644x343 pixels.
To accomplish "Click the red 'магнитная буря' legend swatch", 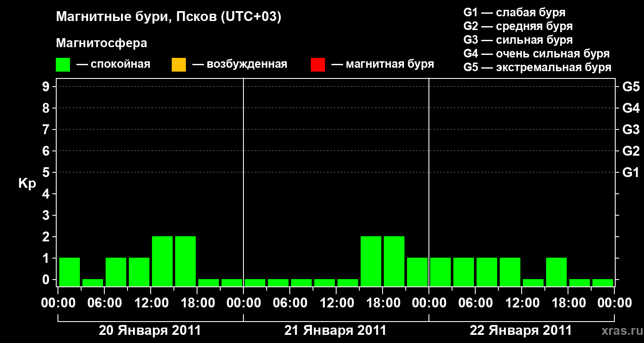I will [318, 65].
